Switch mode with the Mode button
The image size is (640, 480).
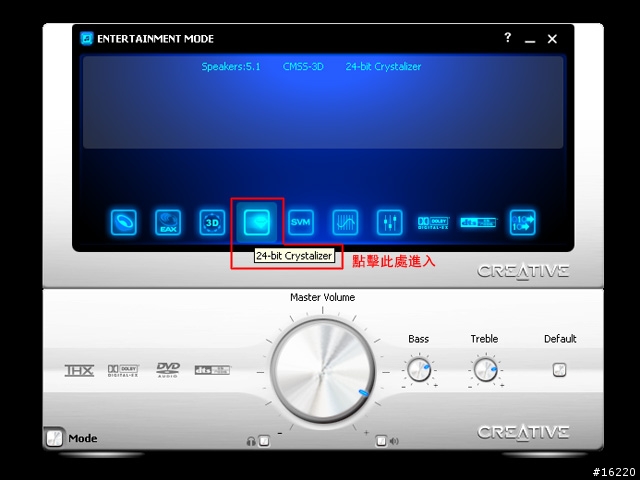coord(54,438)
